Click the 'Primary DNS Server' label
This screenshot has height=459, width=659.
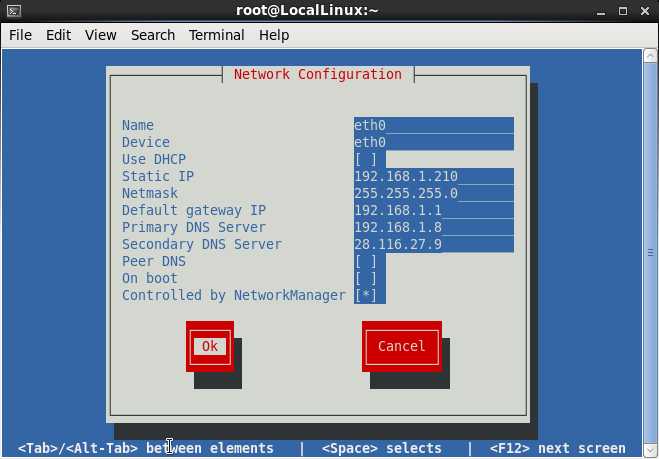(194, 227)
